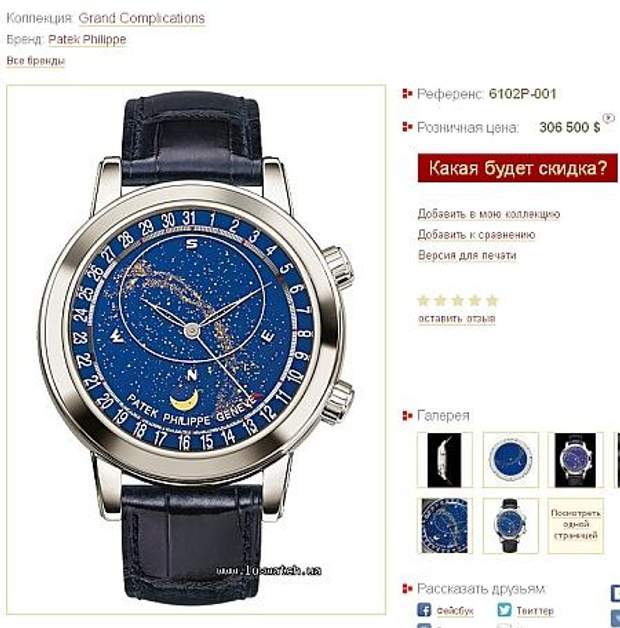Screen dimensions: 620x628
Task: Click the 'Все бренды' link
Action: 36,61
